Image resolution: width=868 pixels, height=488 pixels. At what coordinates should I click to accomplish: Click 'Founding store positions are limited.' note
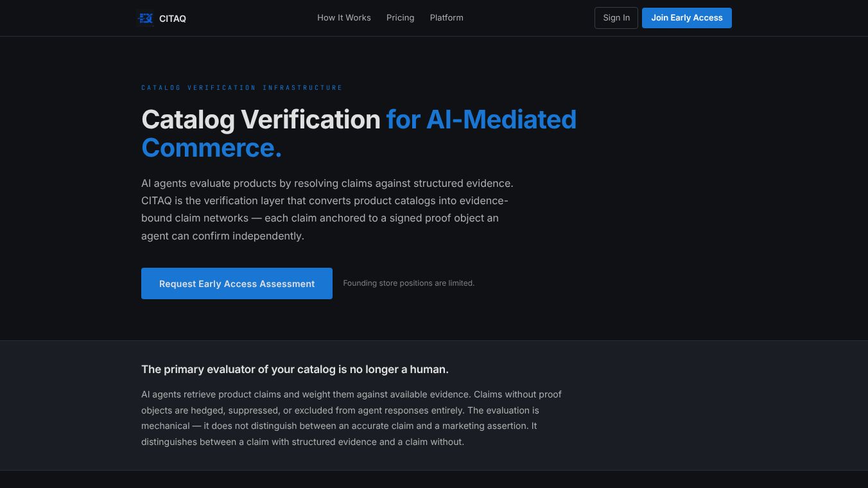(x=408, y=283)
